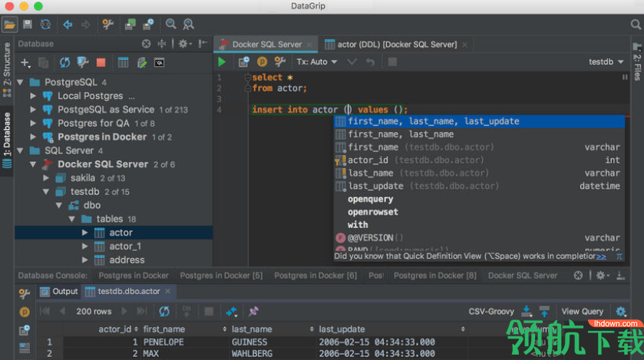Open file with the folder icon
This screenshot has width=644, height=360.
(x=9, y=25)
